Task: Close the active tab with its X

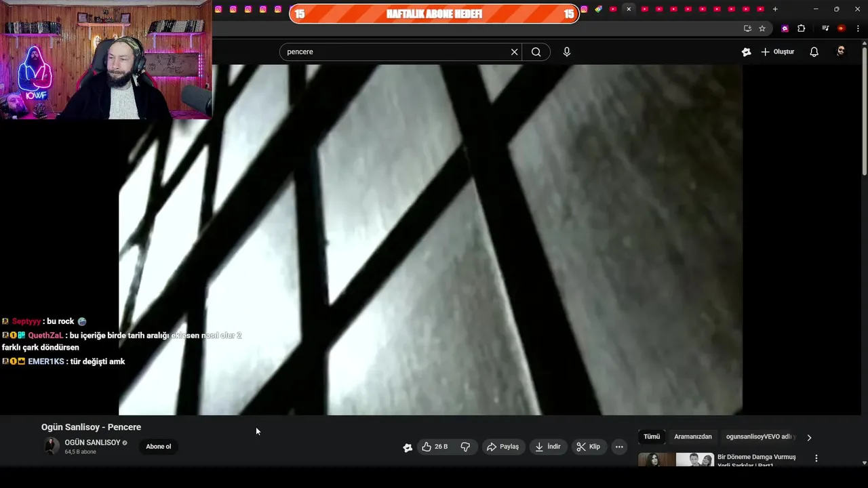Action: coord(629,9)
